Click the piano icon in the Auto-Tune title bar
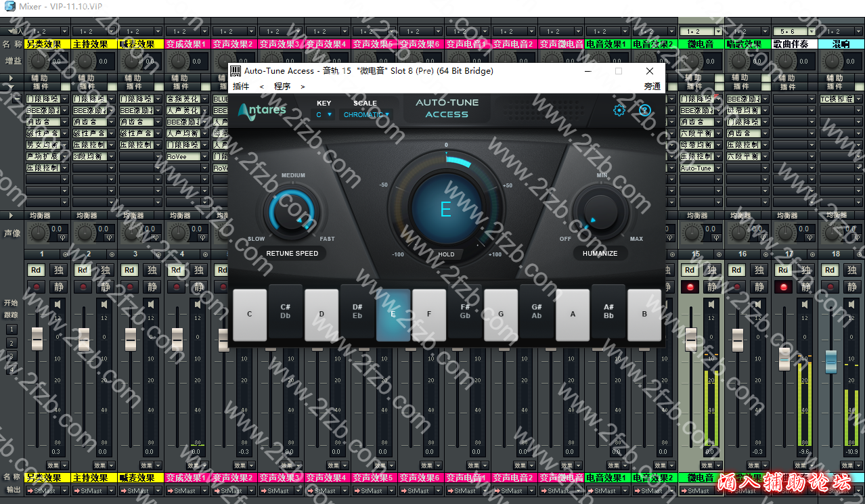The width and height of the screenshot is (865, 504). tap(235, 71)
